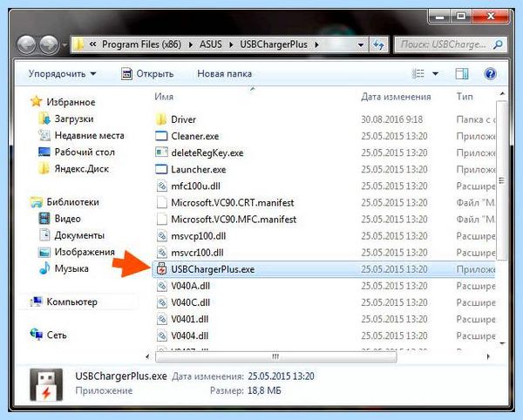
Task: Select V0404.dll file
Action: click(x=189, y=335)
